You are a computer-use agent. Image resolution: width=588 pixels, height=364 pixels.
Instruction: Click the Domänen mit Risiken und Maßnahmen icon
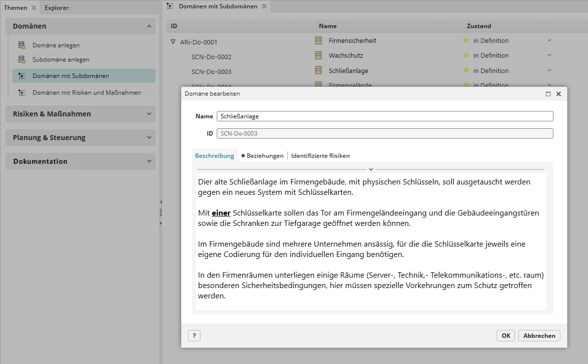22,93
